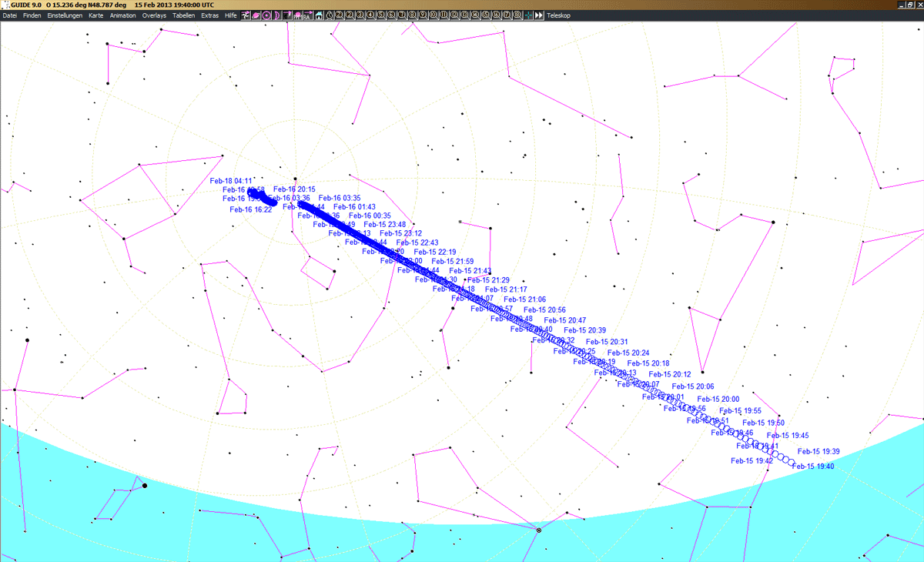
Task: Set zoom level 11 in the toolbar
Action: (443, 15)
